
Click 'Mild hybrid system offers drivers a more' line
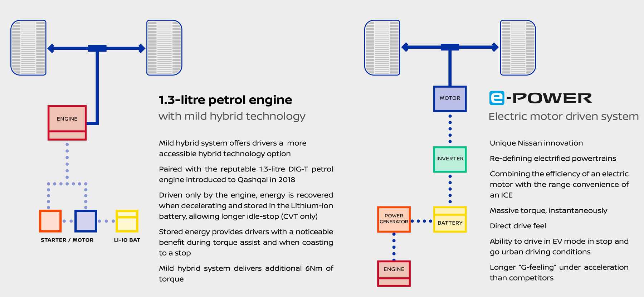[233, 143]
